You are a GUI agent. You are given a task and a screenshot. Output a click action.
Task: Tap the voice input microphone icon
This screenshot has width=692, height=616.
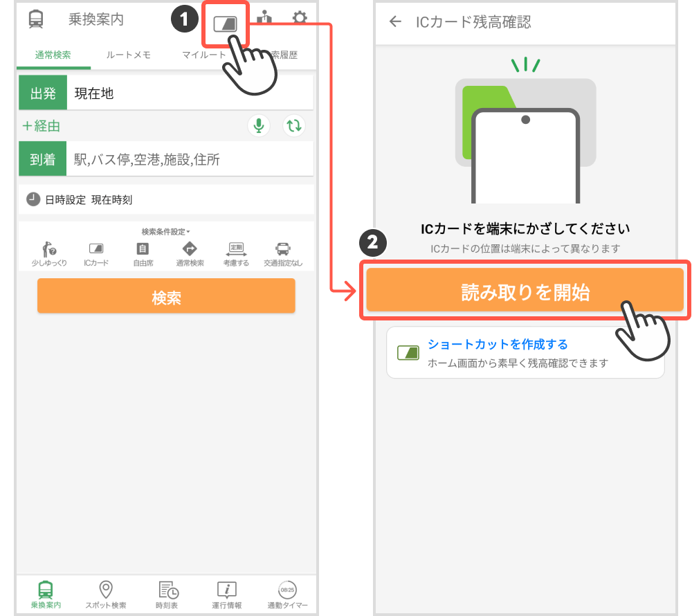[x=259, y=126]
